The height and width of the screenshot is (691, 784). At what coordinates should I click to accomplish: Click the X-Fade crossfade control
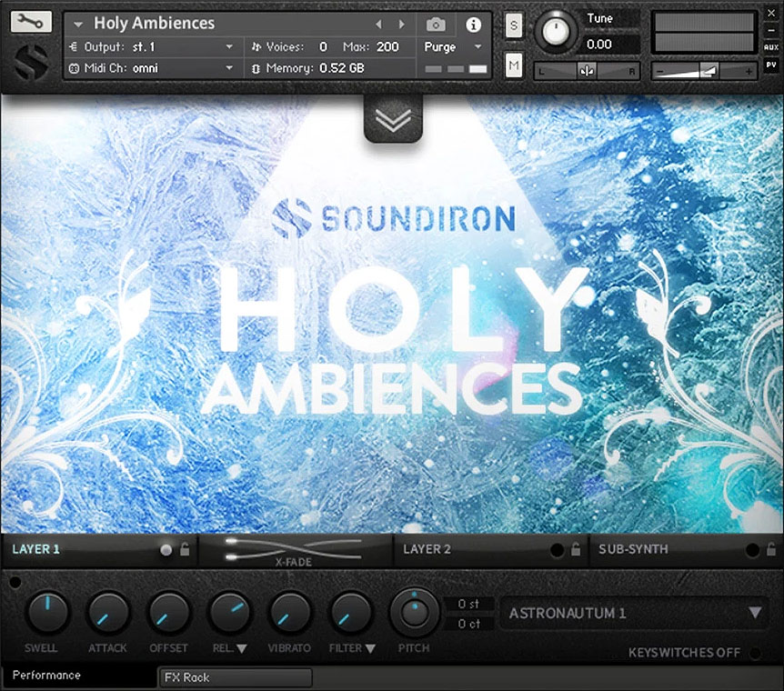[294, 551]
